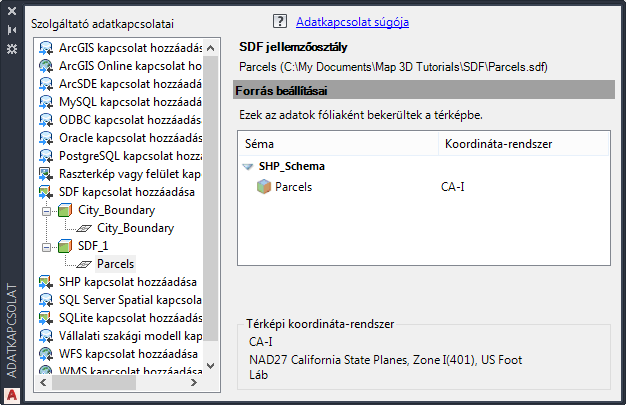Click the Autodesk logo icon

(11, 392)
